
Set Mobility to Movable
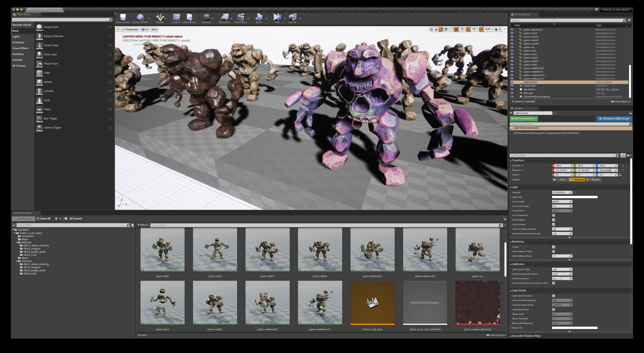593,180
